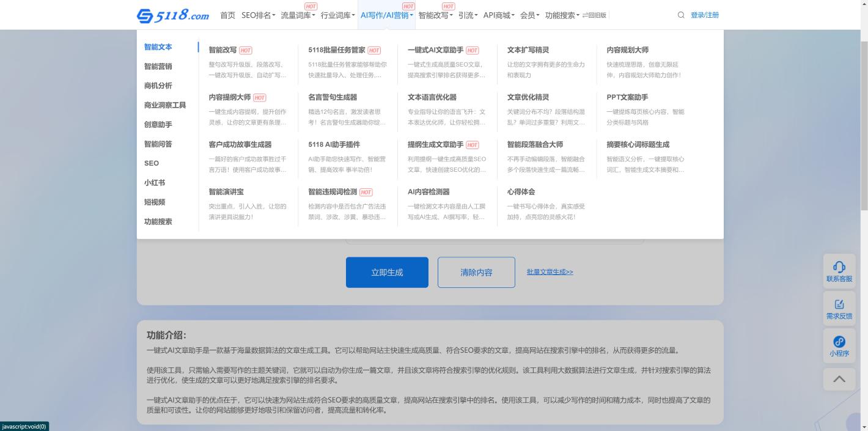Open 智能改写 tool in the mega menu

[x=223, y=50]
